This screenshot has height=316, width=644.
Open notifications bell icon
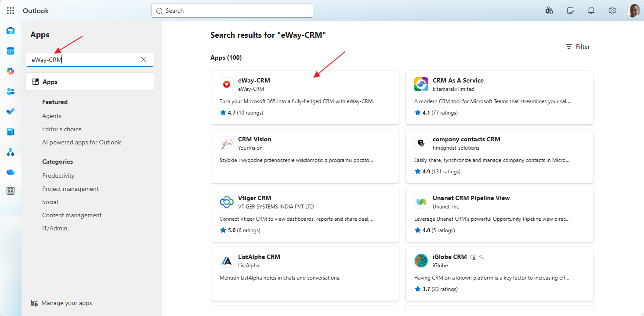pos(591,11)
